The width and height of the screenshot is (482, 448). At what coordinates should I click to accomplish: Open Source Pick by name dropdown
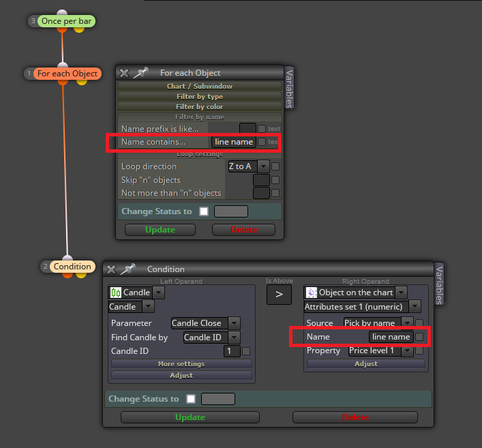pyautogui.click(x=378, y=323)
